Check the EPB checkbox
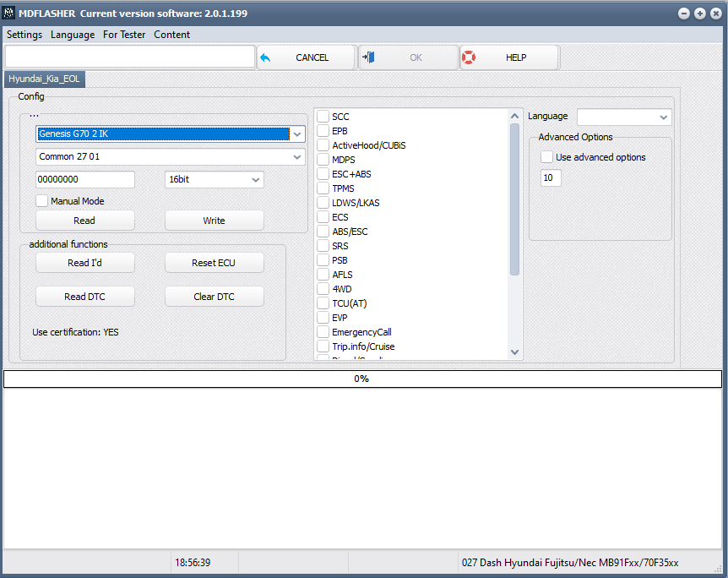Screen dimensions: 728x578 click(323, 131)
